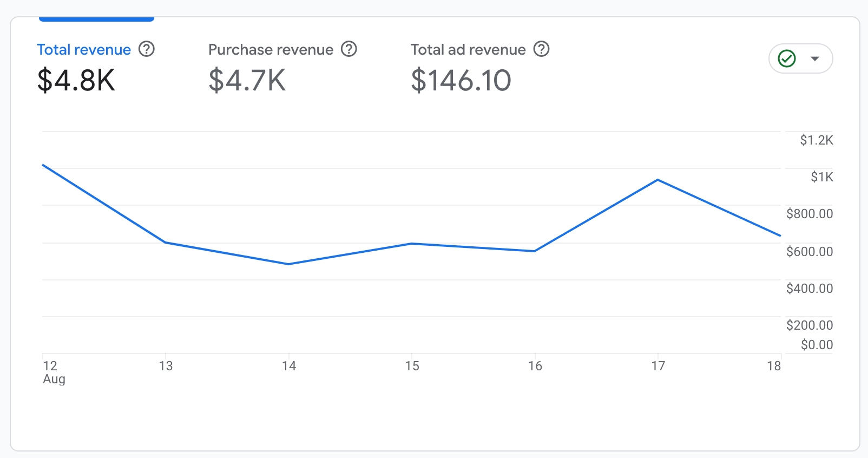Image resolution: width=868 pixels, height=458 pixels.
Task: Select the Total revenue metric tab
Action: click(84, 50)
